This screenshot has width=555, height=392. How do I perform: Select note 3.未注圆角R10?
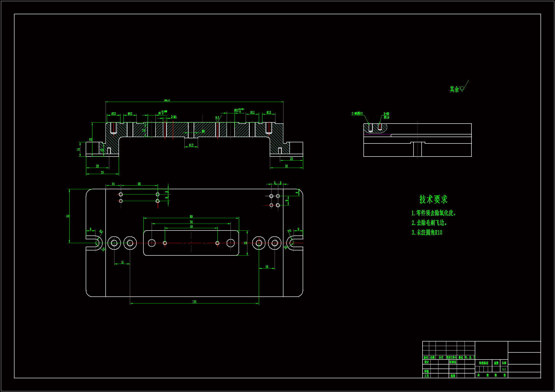coord(427,233)
